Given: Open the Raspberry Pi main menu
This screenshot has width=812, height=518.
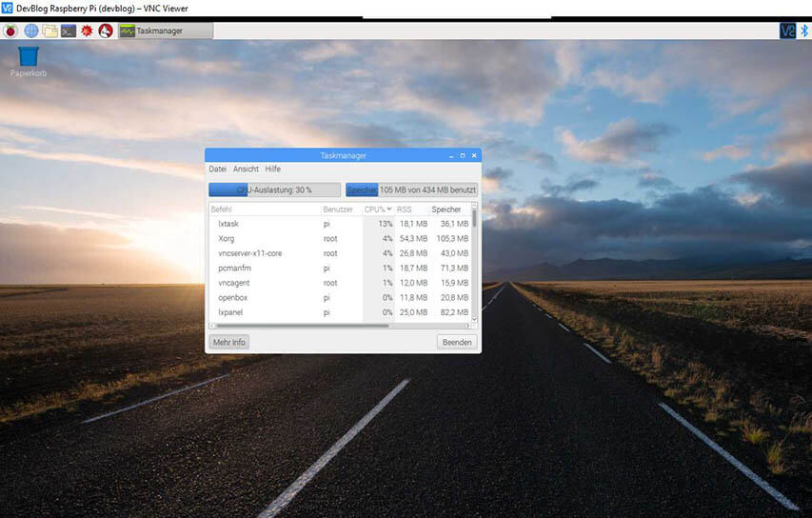Looking at the screenshot, I should click(x=11, y=30).
